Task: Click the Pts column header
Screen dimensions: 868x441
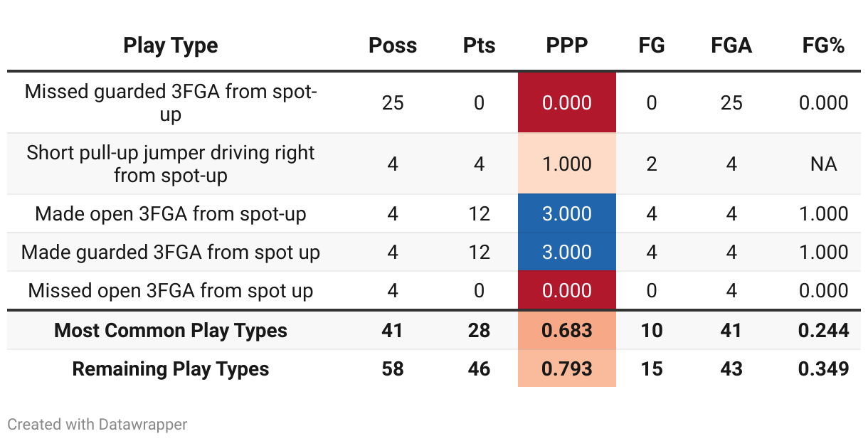Action: pos(479,46)
